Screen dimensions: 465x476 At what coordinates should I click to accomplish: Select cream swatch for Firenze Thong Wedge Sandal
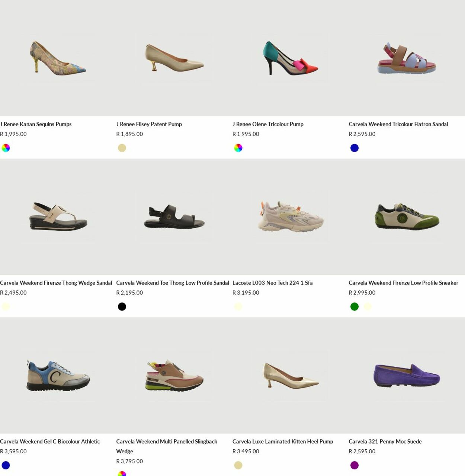pos(6,307)
